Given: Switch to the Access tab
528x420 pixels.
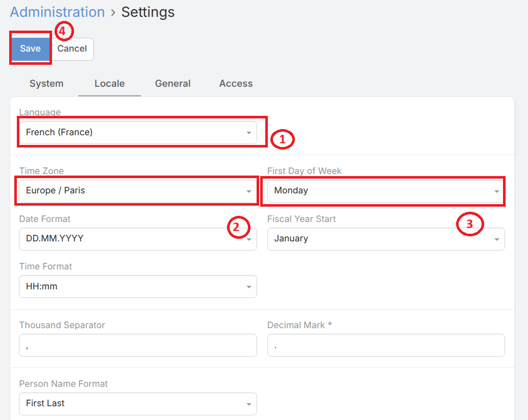Looking at the screenshot, I should 236,84.
